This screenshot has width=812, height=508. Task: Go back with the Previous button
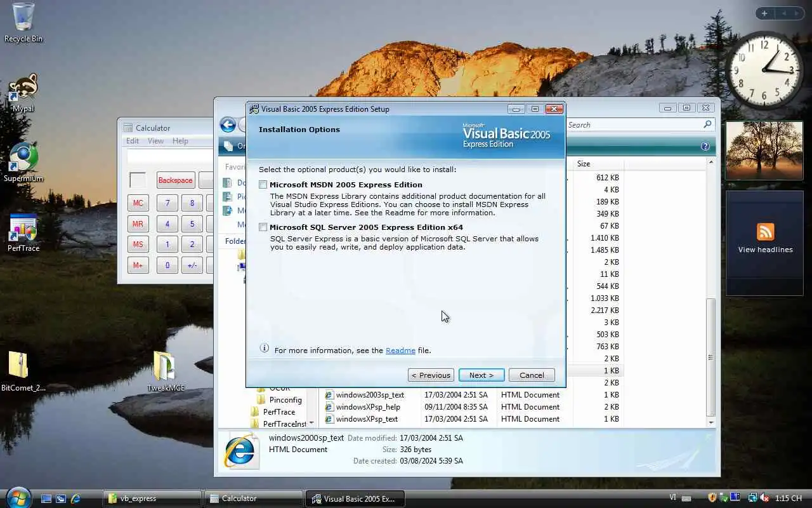pyautogui.click(x=431, y=375)
